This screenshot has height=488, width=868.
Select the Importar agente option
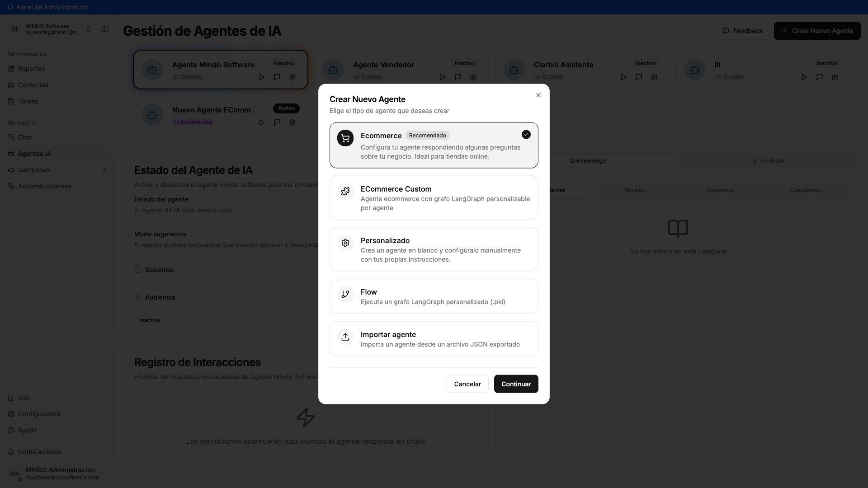click(434, 339)
